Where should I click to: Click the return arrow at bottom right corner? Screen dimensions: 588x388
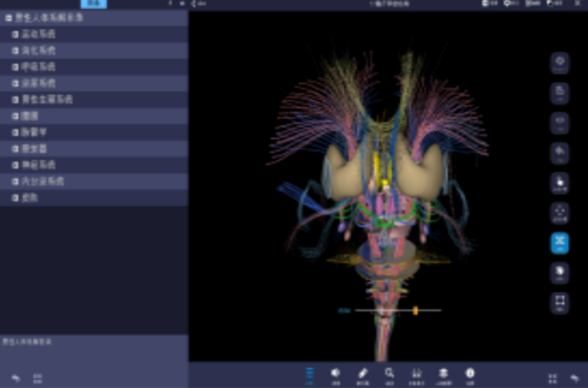point(574,378)
